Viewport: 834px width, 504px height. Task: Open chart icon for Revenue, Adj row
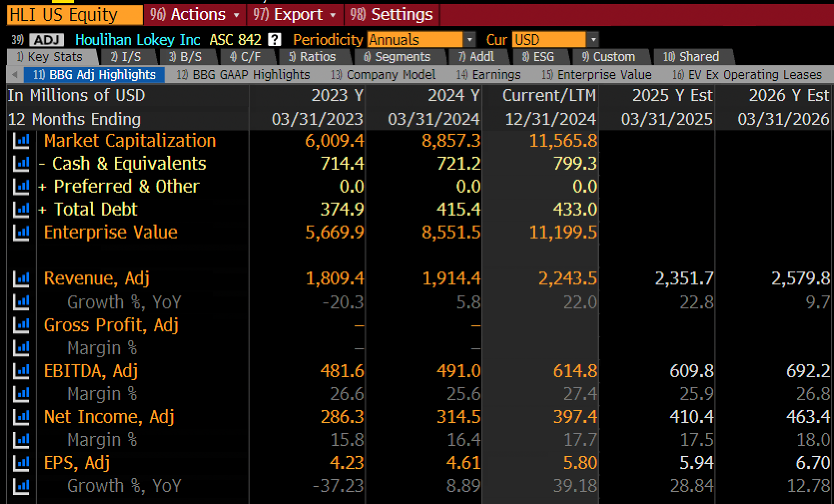21,278
